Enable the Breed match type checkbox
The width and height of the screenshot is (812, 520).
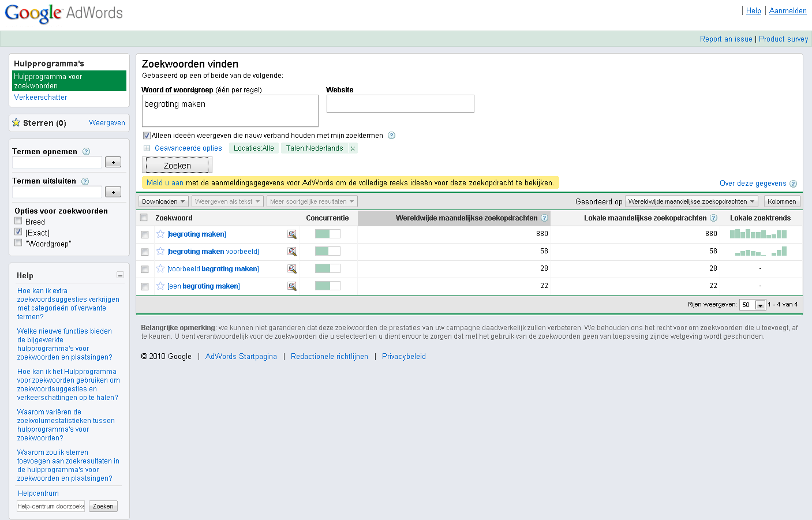[18, 221]
